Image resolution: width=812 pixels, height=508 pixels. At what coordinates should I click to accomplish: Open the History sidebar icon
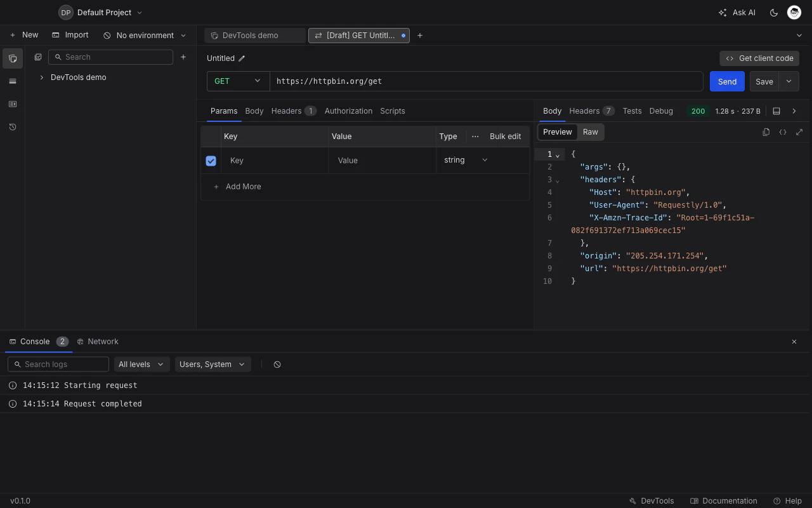pos(13,127)
